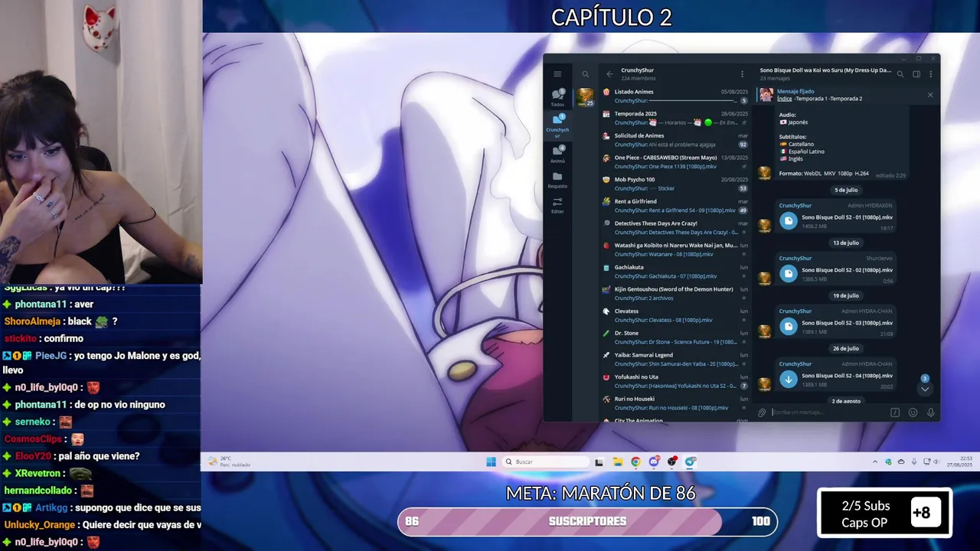980x551 pixels.
Task: Open the Ruri no Houseki topic
Action: pyautogui.click(x=675, y=403)
